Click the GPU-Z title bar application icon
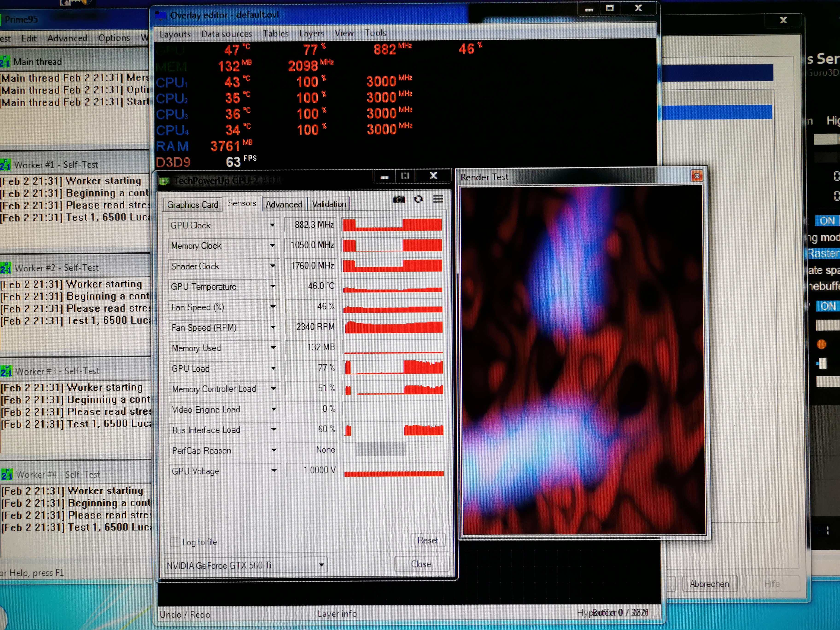The image size is (840, 630). click(164, 181)
